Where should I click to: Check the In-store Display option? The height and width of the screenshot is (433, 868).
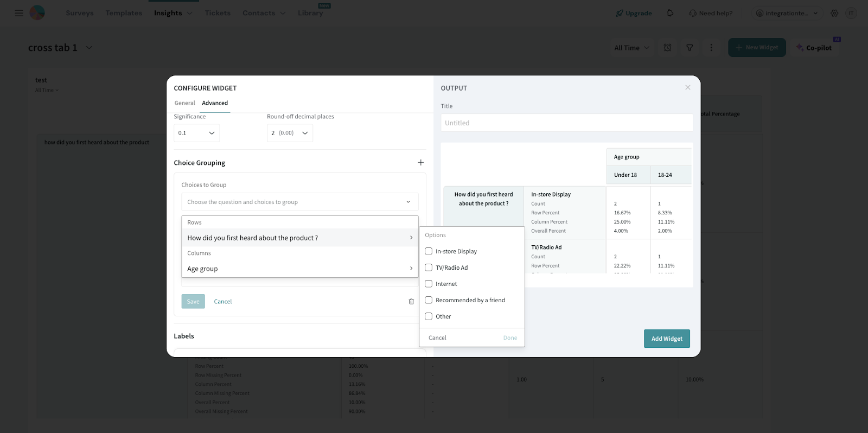[429, 251]
